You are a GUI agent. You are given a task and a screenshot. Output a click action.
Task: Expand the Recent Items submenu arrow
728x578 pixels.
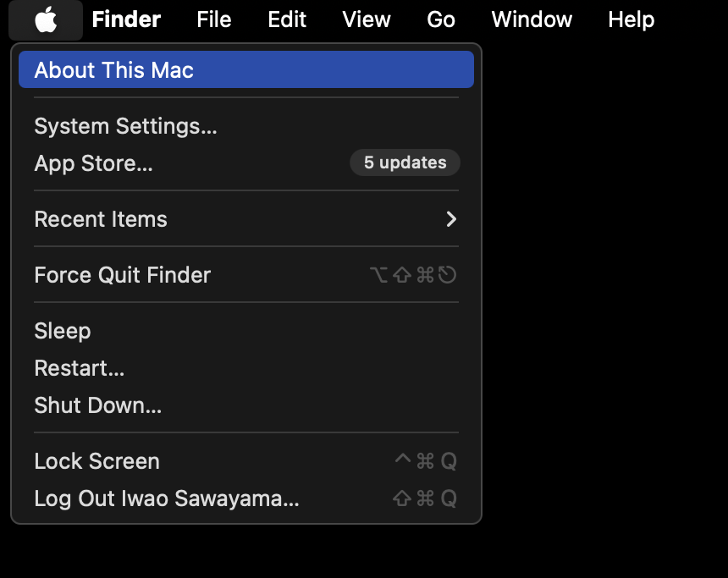click(x=450, y=219)
